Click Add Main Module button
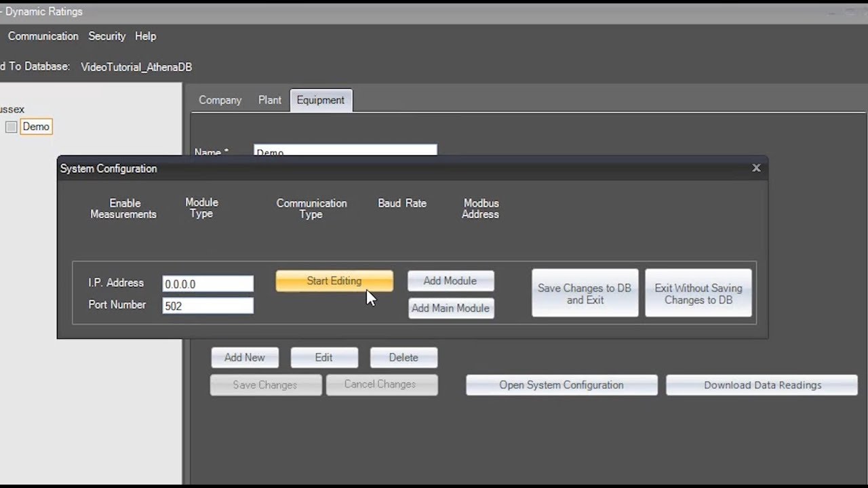Screen dimensions: 868x488 pyautogui.click(x=450, y=308)
